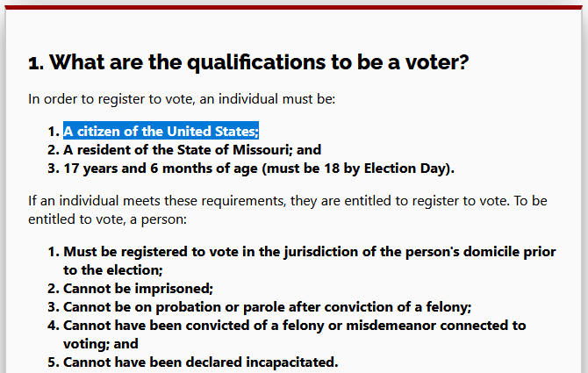Click the "Cannot be on probation or parole" item
The height and width of the screenshot is (373, 588).
click(x=267, y=306)
